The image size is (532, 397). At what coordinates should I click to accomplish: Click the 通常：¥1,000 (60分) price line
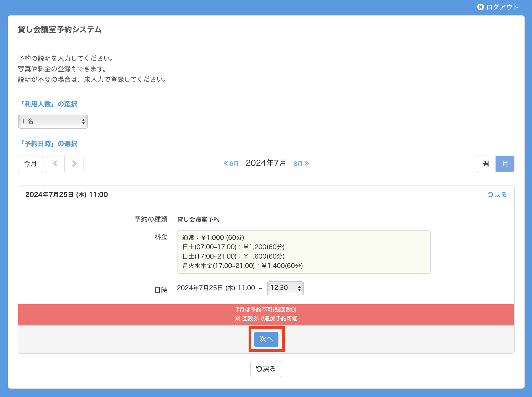(x=213, y=238)
